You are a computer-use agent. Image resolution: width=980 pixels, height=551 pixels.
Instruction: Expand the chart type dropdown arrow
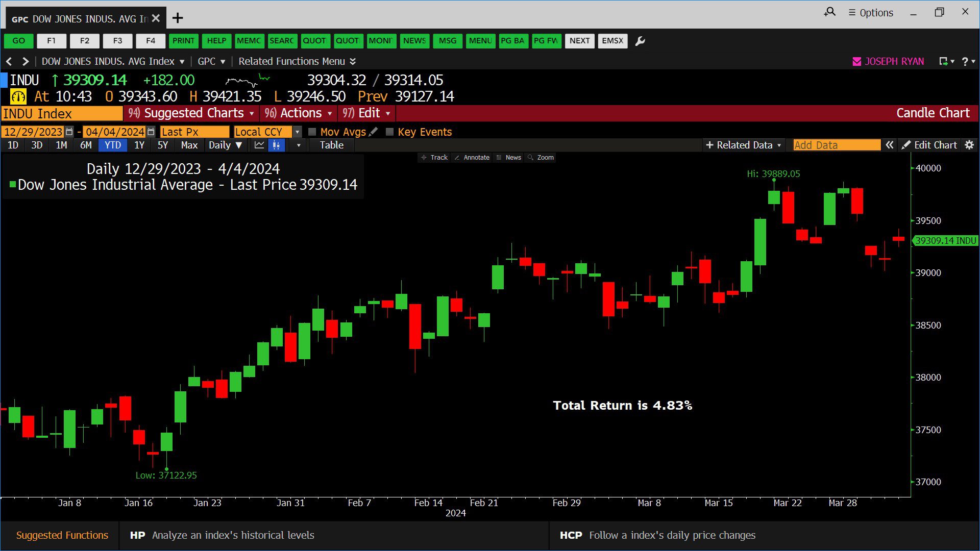coord(299,145)
